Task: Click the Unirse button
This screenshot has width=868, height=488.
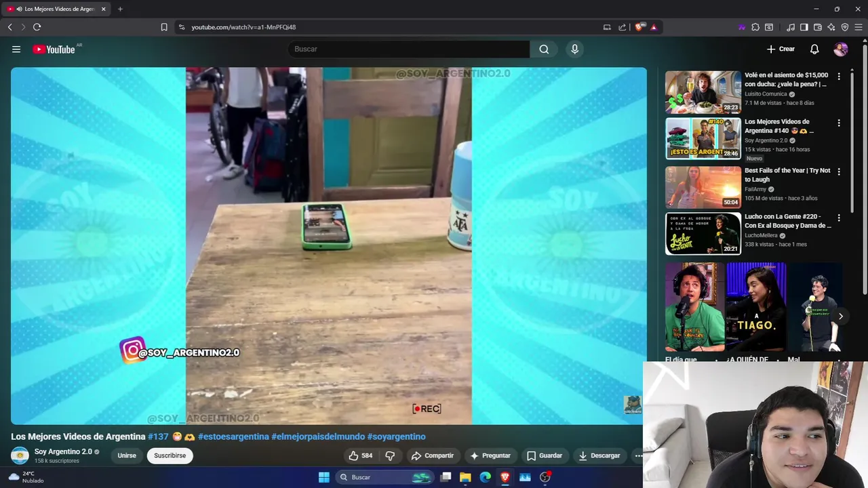Action: click(x=127, y=455)
